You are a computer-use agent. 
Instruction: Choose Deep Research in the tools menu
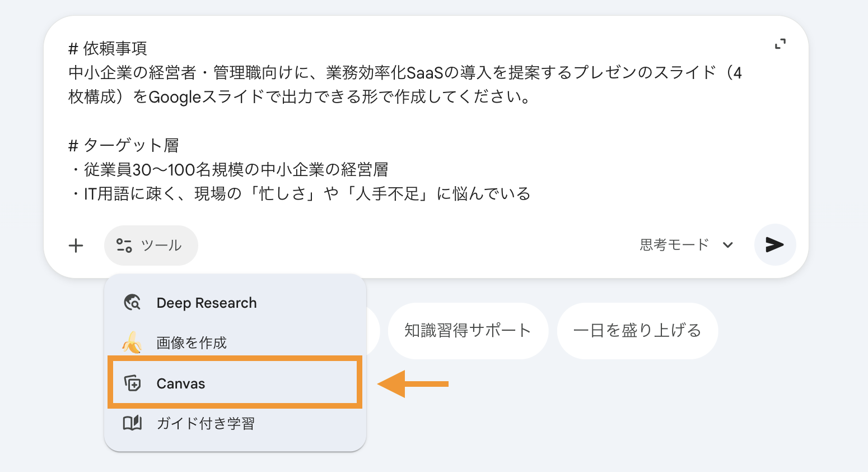206,303
